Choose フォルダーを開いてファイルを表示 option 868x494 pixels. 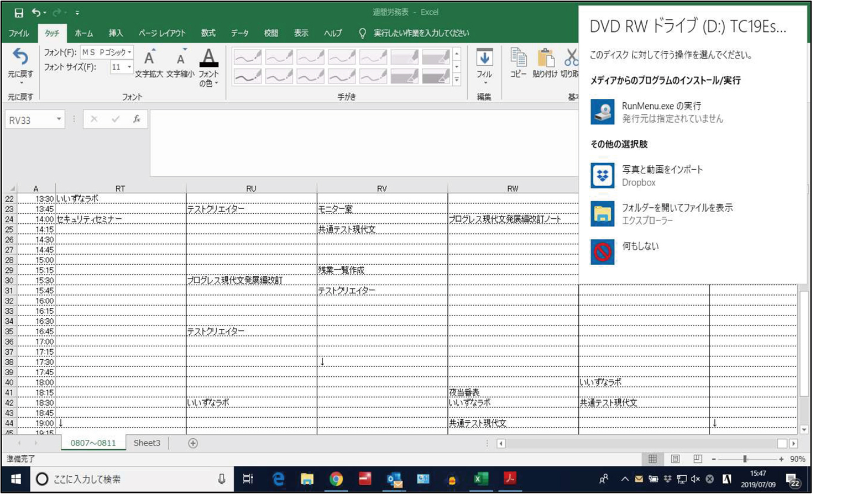click(x=677, y=214)
